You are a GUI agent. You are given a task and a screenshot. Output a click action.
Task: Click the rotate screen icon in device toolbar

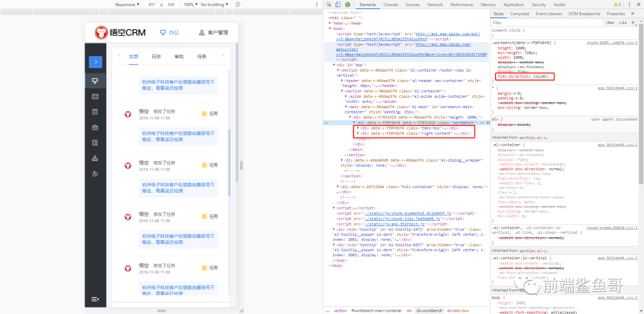click(238, 4)
